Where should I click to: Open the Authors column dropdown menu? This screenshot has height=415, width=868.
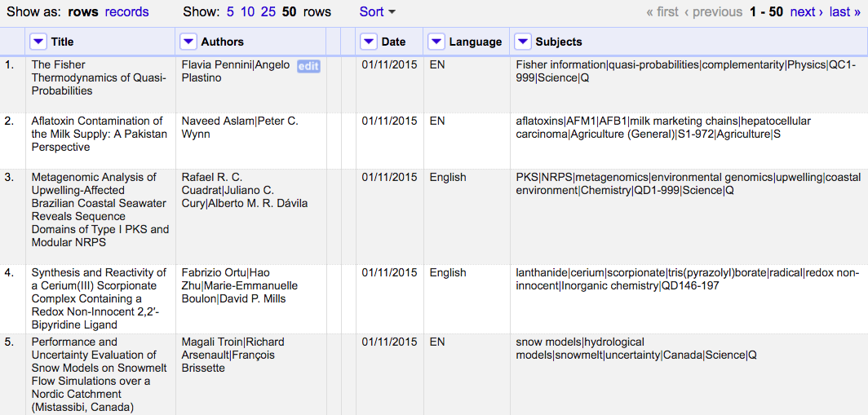(x=188, y=42)
